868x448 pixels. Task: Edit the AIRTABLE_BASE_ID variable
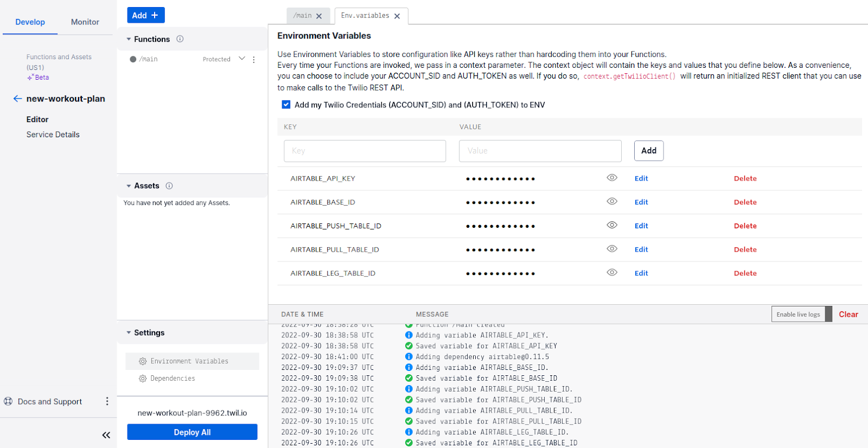click(641, 202)
